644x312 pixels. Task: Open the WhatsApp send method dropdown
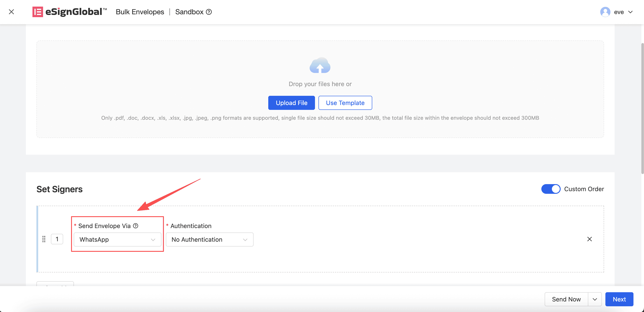pos(117,240)
